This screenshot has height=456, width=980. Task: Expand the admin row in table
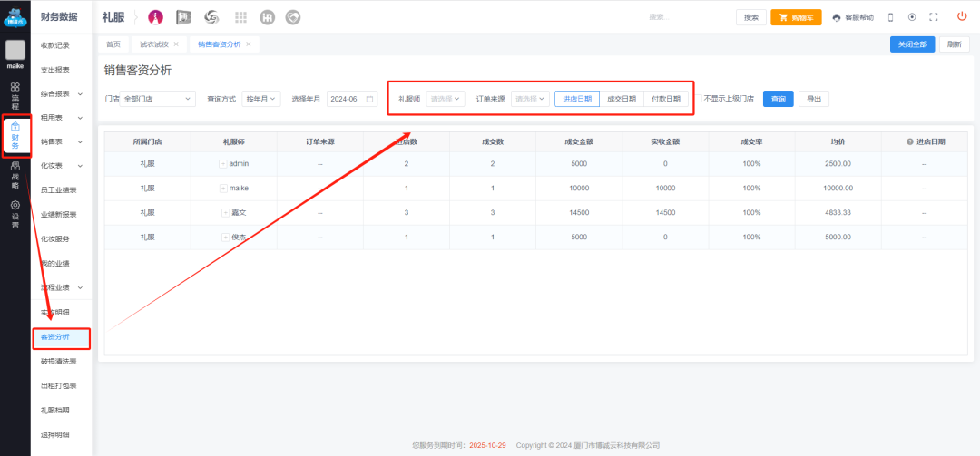222,164
